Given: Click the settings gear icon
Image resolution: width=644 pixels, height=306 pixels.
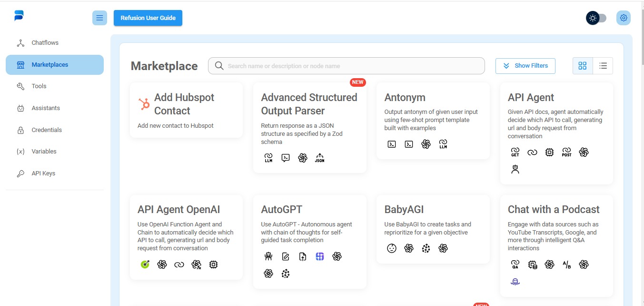Looking at the screenshot, I should [x=624, y=18].
